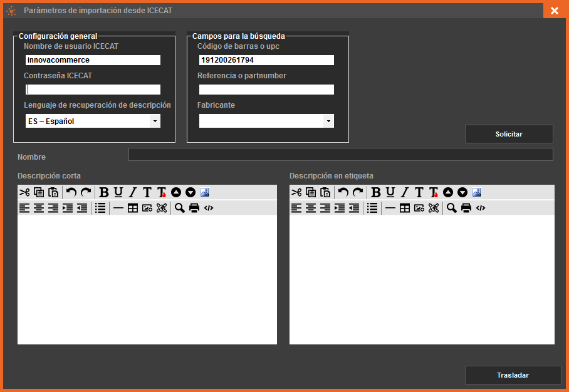The image size is (569, 392).
Task: Click the magnifier search icon in the Descripción corta toolbar
Action: [x=180, y=209]
